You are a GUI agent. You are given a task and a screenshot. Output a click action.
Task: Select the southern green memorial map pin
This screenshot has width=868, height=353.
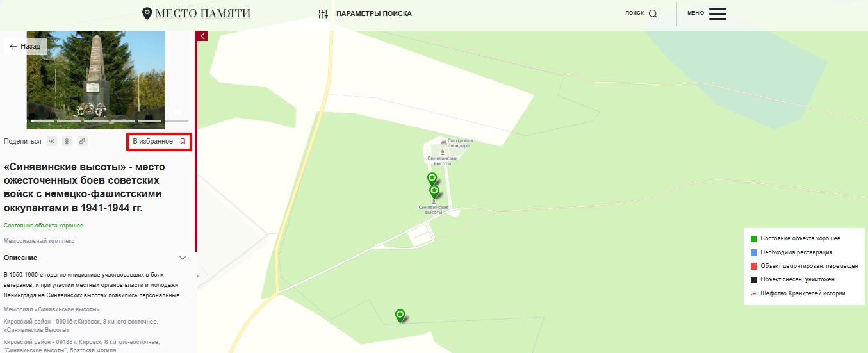tap(400, 315)
